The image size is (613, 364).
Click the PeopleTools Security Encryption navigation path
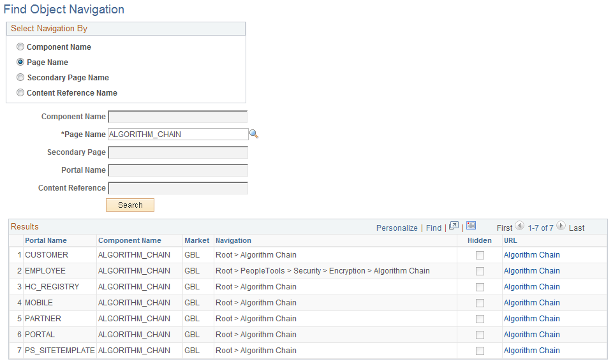(x=323, y=271)
